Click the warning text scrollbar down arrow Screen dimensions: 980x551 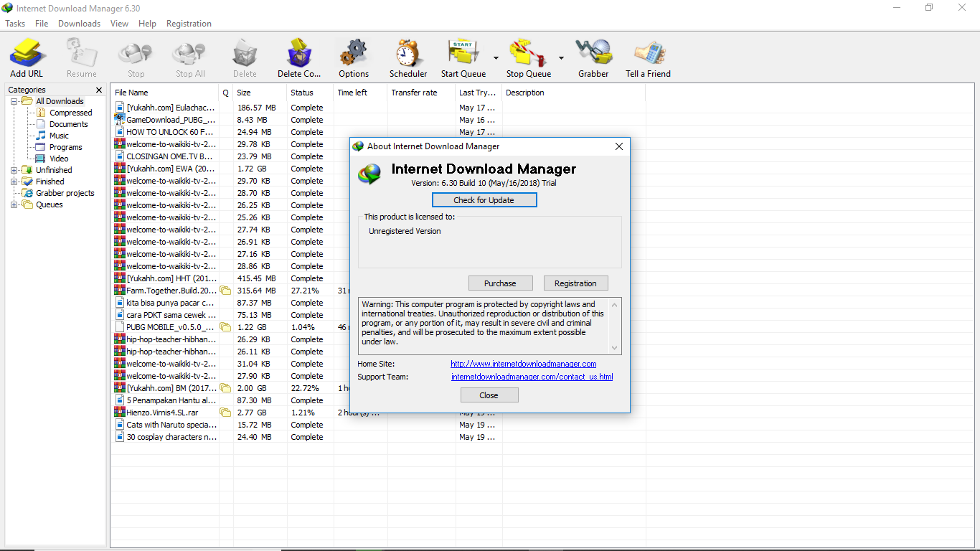pos(615,348)
